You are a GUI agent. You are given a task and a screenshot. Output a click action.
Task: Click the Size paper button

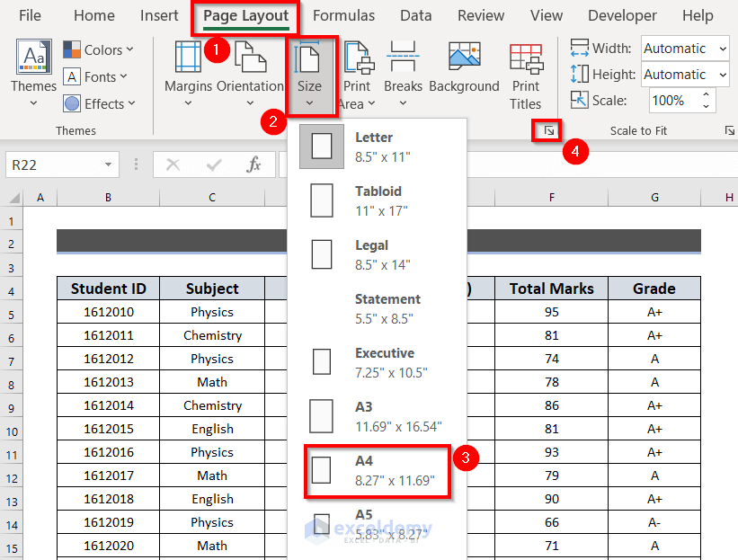coord(310,76)
